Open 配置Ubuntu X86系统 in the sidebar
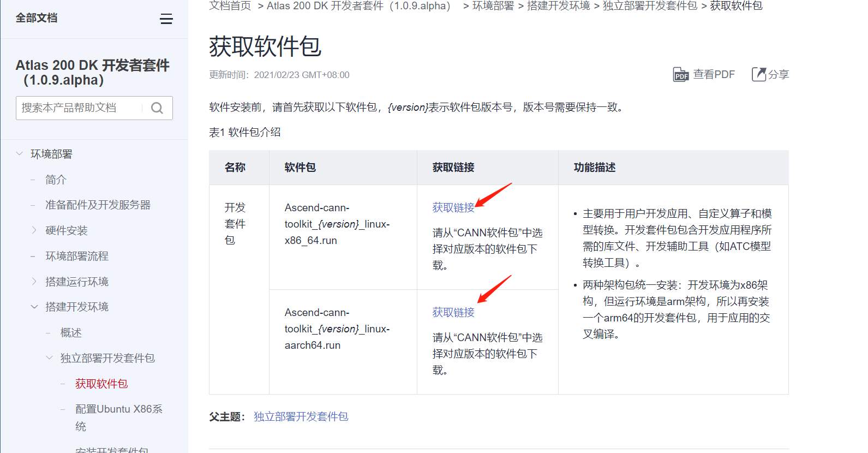Screen dimensions: 868x453 click(119, 418)
